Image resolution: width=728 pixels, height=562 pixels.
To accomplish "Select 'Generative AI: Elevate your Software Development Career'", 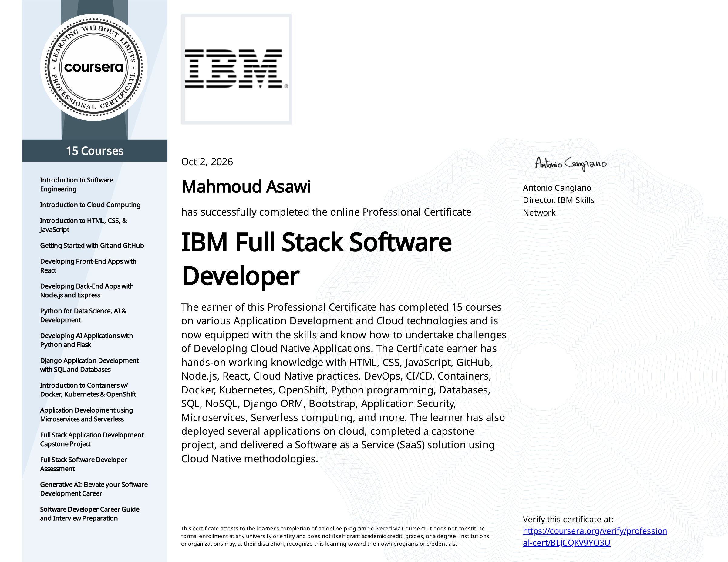I will point(94,489).
